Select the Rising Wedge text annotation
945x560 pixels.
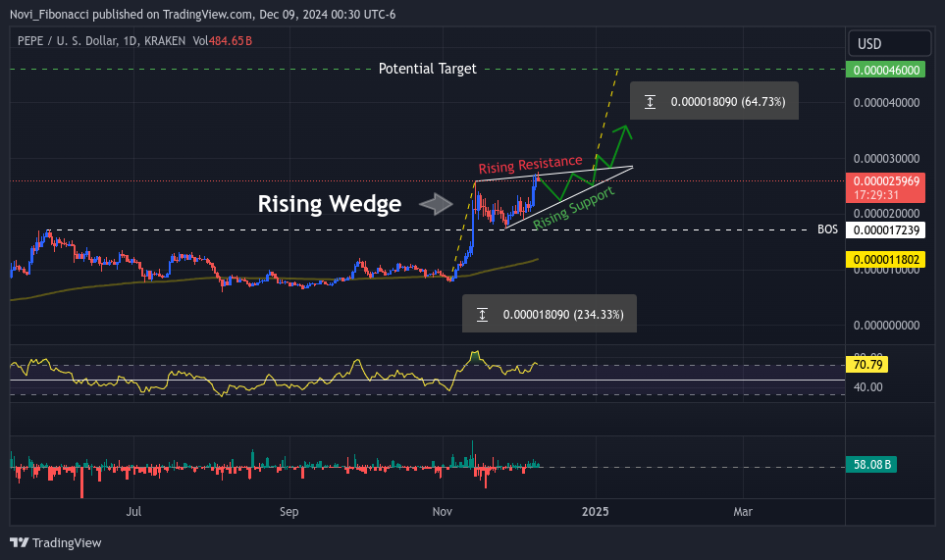(x=329, y=204)
